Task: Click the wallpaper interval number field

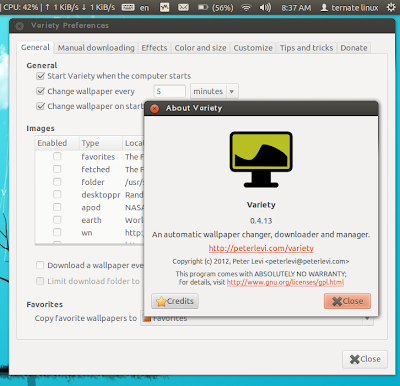Action: point(169,91)
